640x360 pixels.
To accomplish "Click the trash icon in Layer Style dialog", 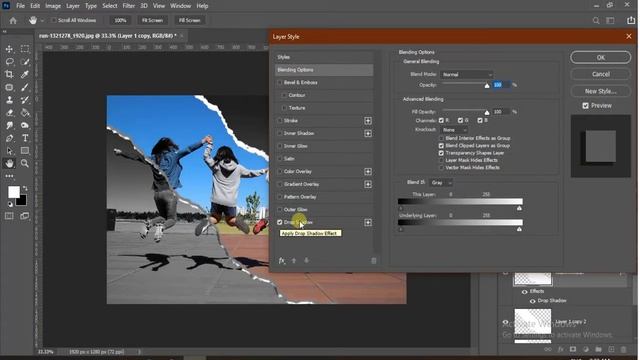I will coord(373,260).
